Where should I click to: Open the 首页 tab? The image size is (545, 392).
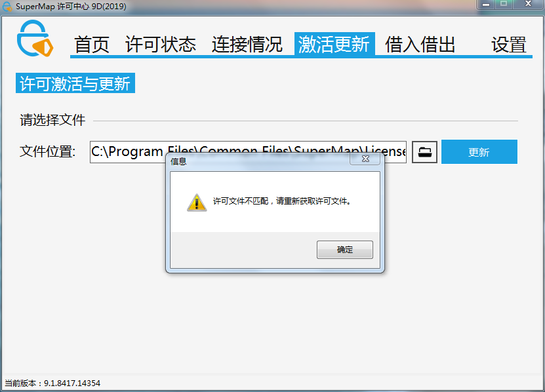[x=92, y=45]
